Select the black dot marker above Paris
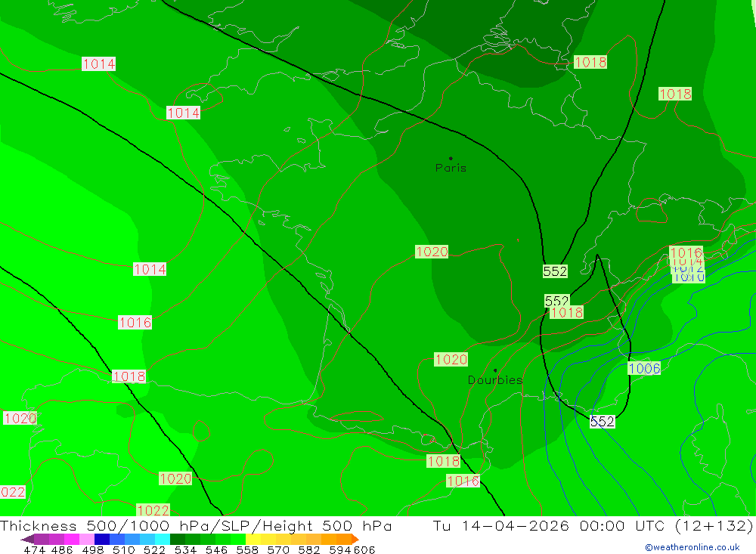Image resolution: width=756 pixels, height=554 pixels. tap(451, 158)
